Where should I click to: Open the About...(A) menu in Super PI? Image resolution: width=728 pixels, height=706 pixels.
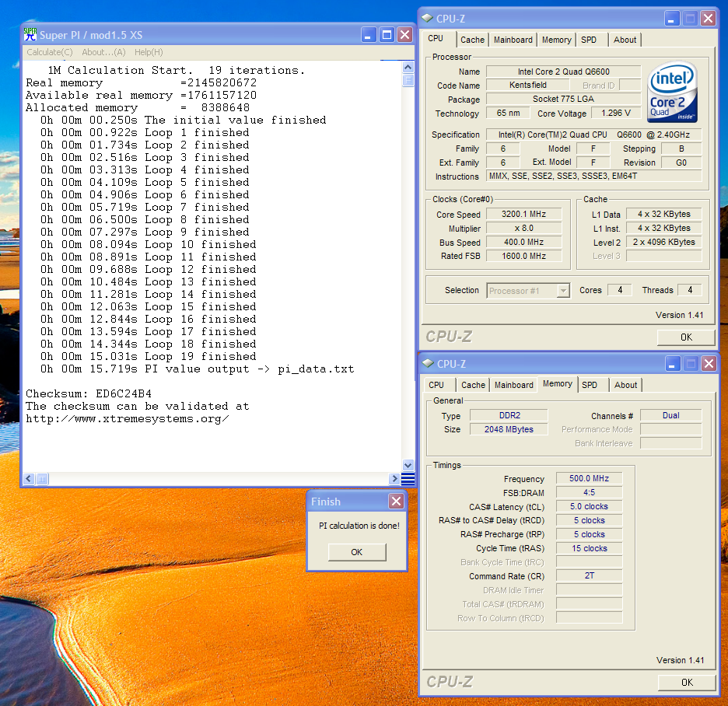coord(103,52)
